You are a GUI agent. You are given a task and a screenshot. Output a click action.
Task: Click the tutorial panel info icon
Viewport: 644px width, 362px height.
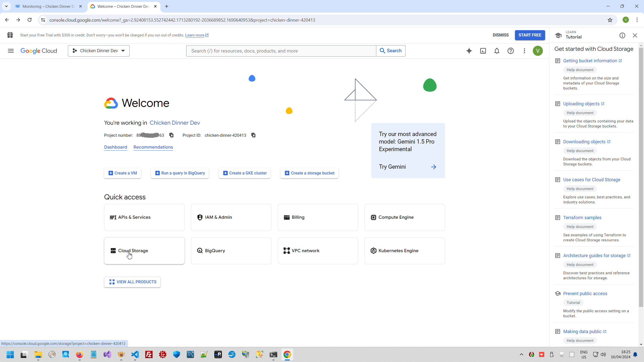[622, 35]
